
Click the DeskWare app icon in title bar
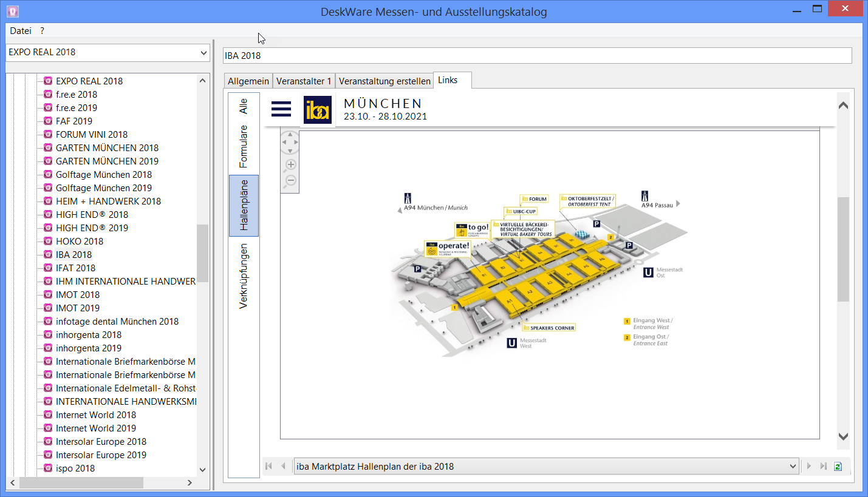tap(12, 10)
